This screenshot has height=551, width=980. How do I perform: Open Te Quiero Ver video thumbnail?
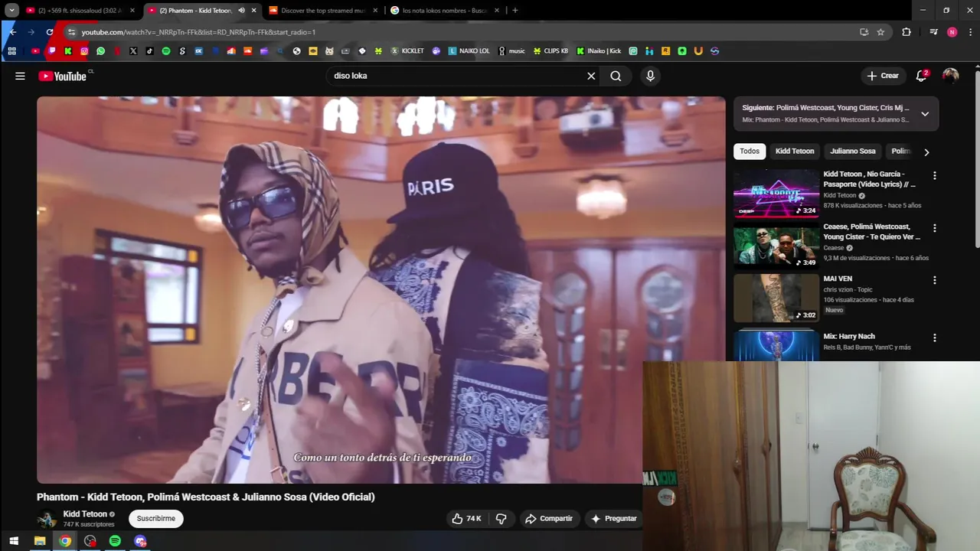point(776,246)
